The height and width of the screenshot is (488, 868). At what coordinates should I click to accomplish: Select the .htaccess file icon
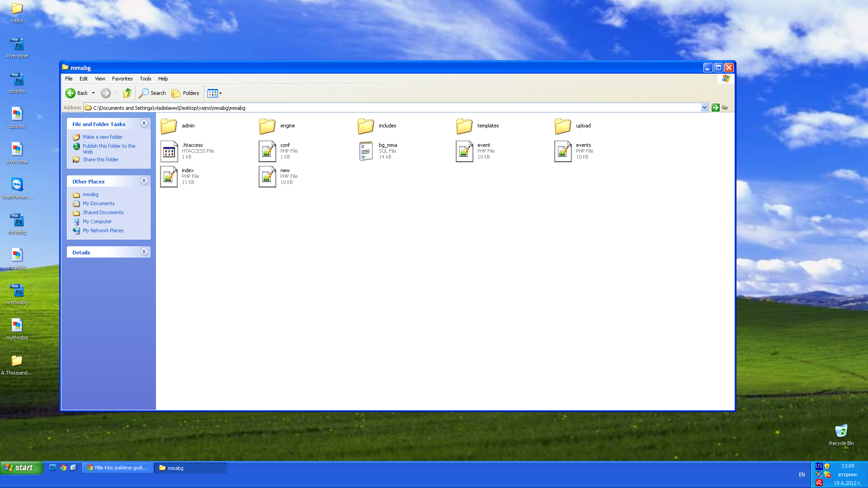click(169, 151)
